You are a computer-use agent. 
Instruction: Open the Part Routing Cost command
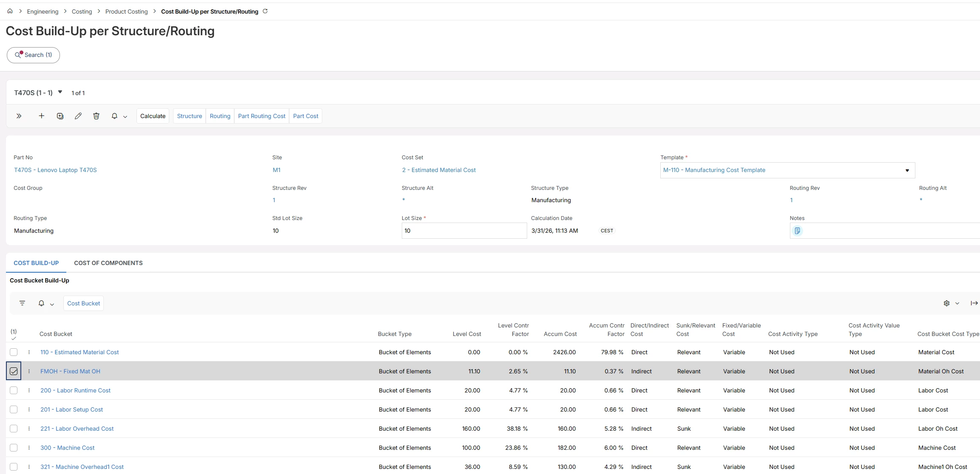[x=261, y=116]
